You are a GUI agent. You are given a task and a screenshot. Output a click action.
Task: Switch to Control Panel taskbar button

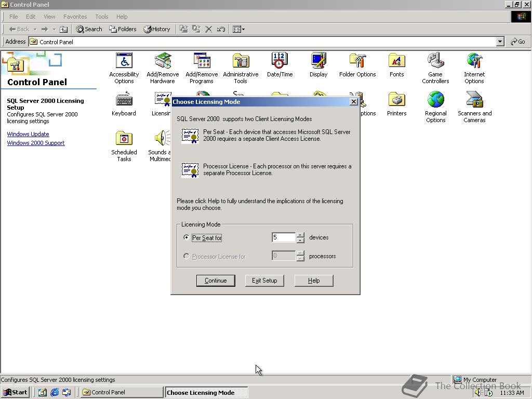[122, 392]
